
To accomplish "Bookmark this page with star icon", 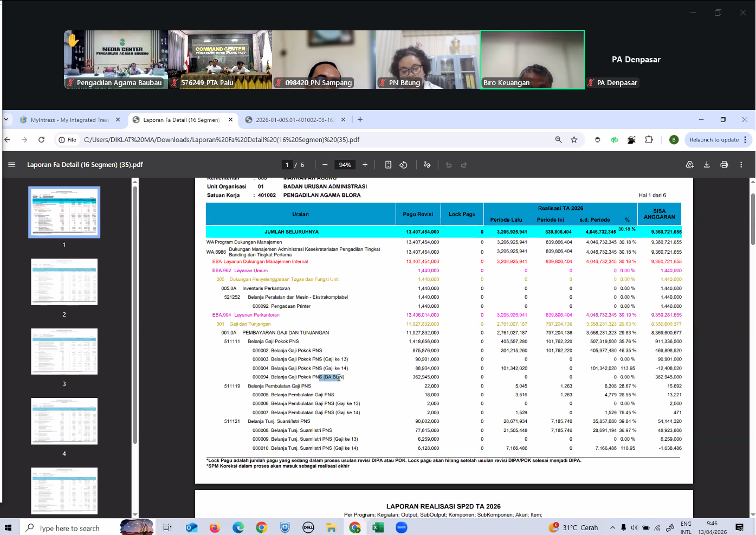I will [x=574, y=140].
